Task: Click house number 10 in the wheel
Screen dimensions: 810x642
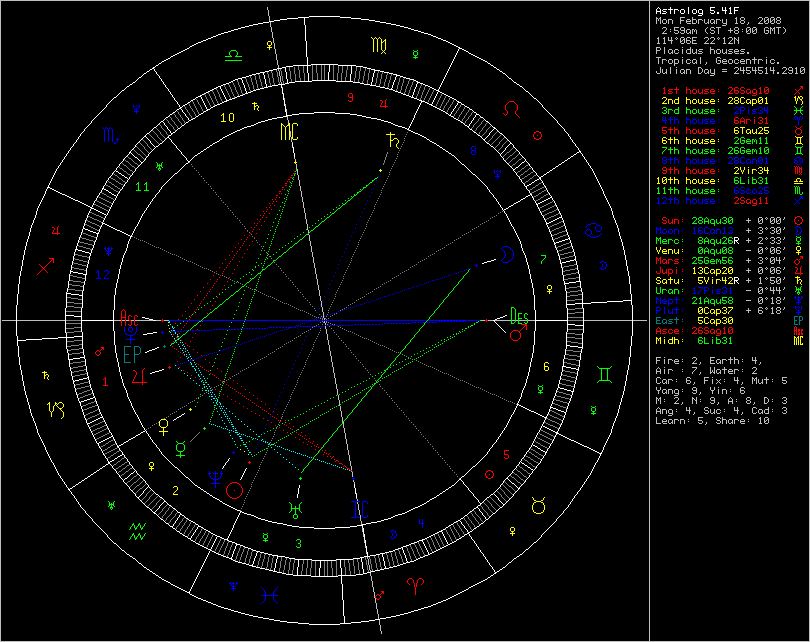Action: click(x=227, y=118)
